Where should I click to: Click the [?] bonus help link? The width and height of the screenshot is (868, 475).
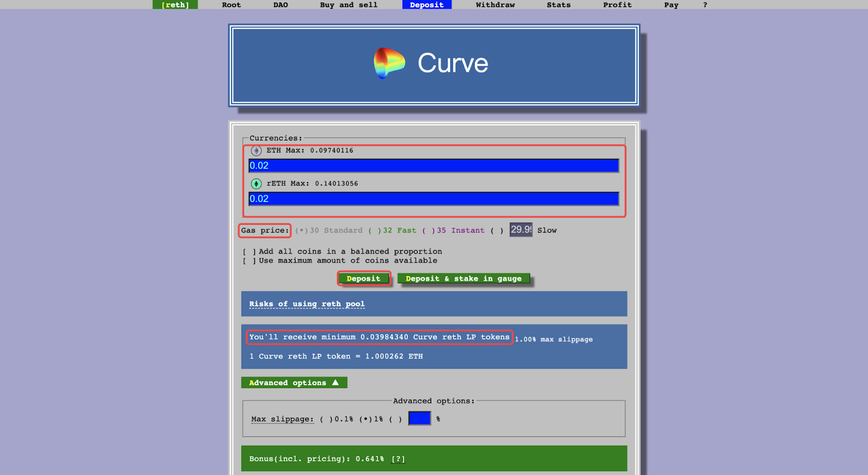point(398,459)
